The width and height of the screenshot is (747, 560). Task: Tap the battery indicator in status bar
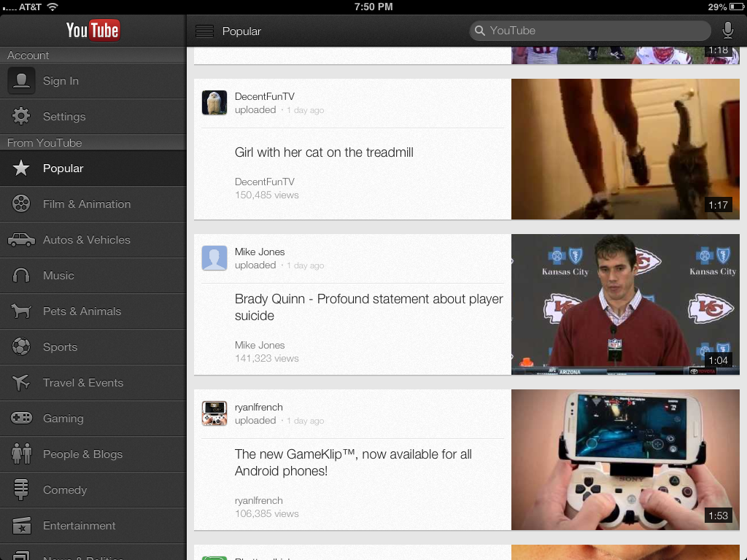coord(736,7)
